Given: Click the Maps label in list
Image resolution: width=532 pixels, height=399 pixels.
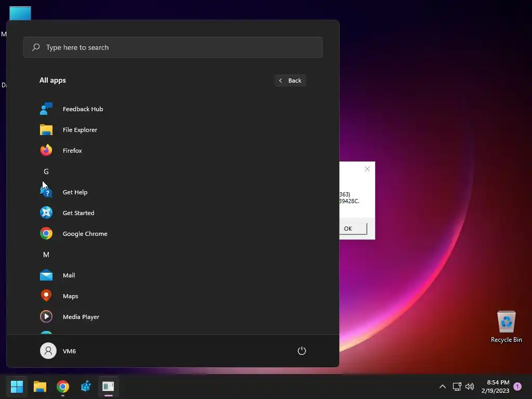Looking at the screenshot, I should (70, 296).
